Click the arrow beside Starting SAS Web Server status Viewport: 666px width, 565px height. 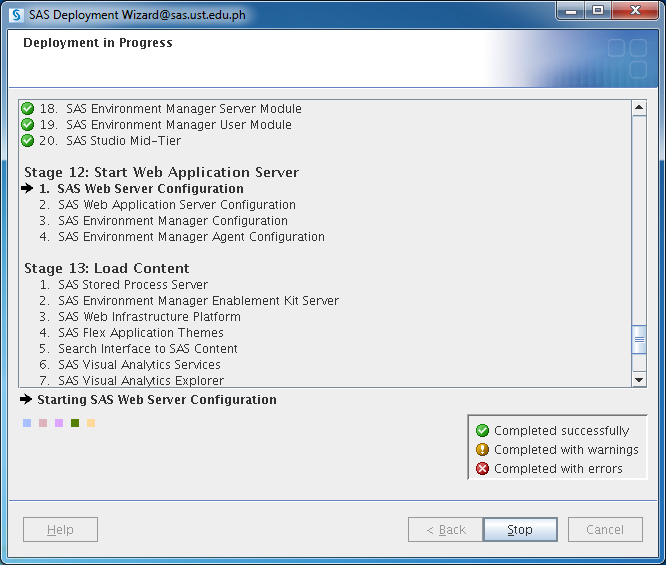pos(26,400)
